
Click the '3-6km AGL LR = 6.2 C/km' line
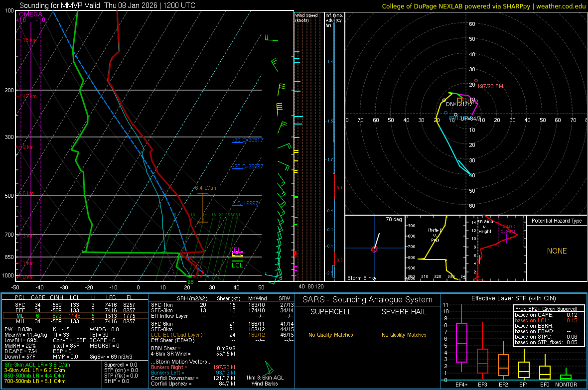click(35, 370)
